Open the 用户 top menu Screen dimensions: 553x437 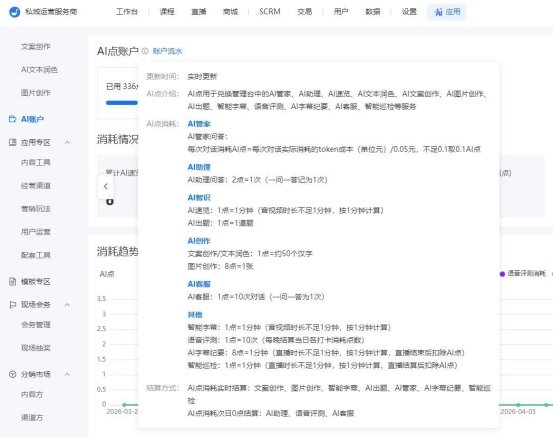pos(341,12)
